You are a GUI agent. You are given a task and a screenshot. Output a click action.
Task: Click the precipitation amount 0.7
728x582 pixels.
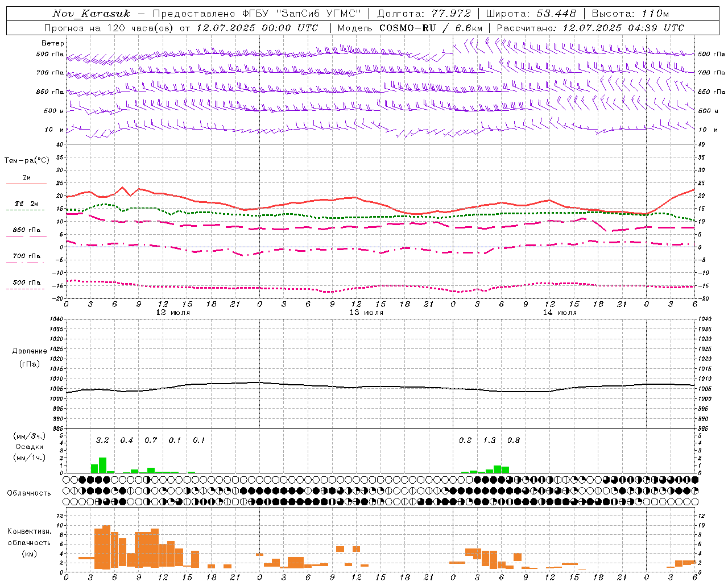click(151, 440)
